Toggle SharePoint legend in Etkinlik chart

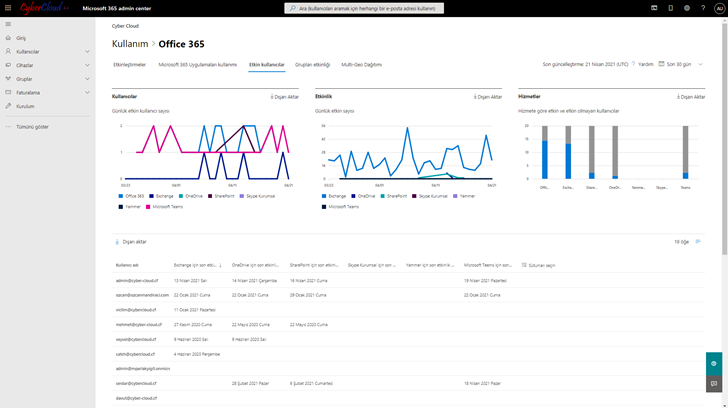pyautogui.click(x=394, y=196)
